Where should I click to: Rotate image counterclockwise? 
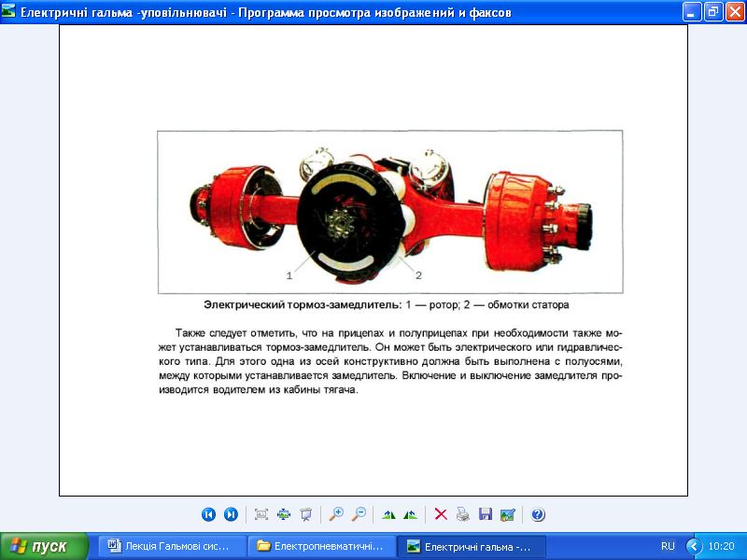point(410,514)
